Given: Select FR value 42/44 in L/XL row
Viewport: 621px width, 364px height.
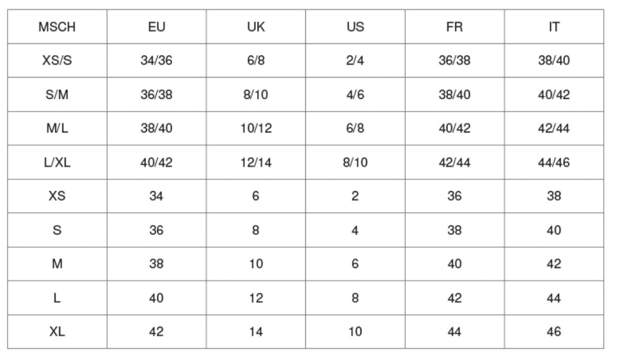Looking at the screenshot, I should [x=455, y=163].
